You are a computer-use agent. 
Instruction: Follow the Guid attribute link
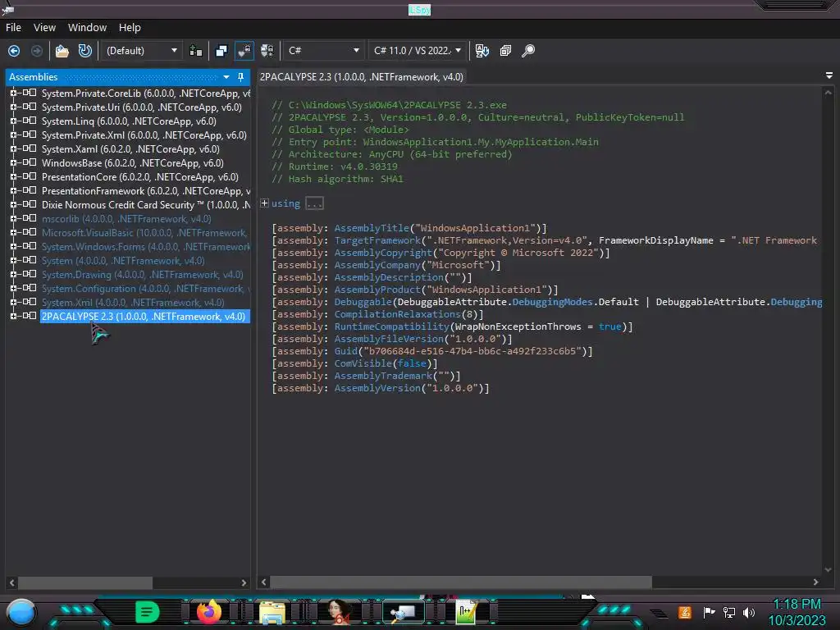(345, 351)
